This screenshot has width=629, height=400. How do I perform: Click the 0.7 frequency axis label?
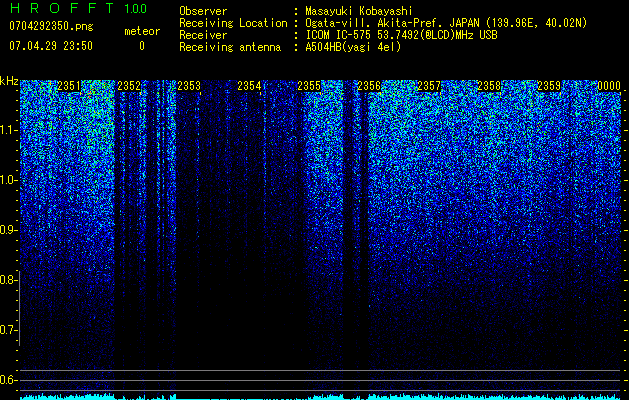(x=8, y=330)
